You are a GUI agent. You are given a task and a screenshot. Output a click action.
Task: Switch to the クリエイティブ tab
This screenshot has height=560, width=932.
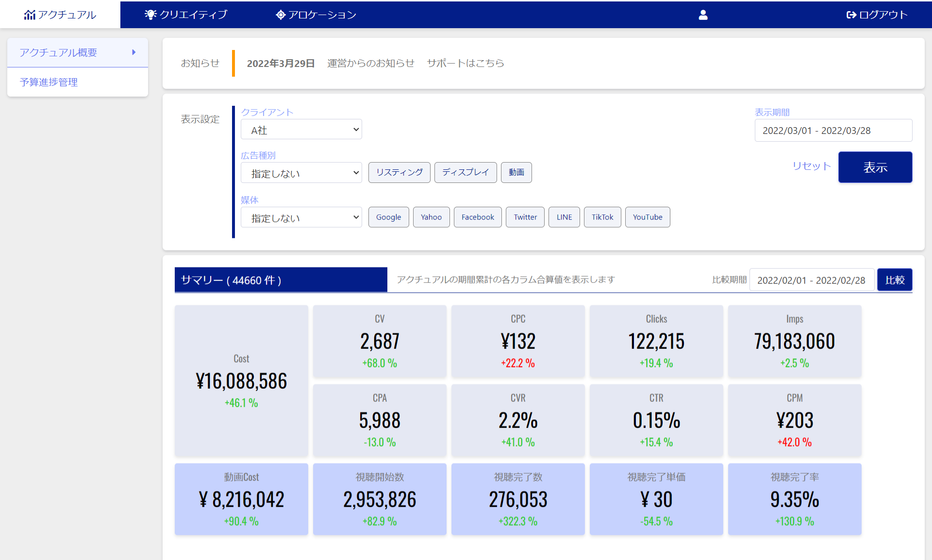click(x=193, y=15)
